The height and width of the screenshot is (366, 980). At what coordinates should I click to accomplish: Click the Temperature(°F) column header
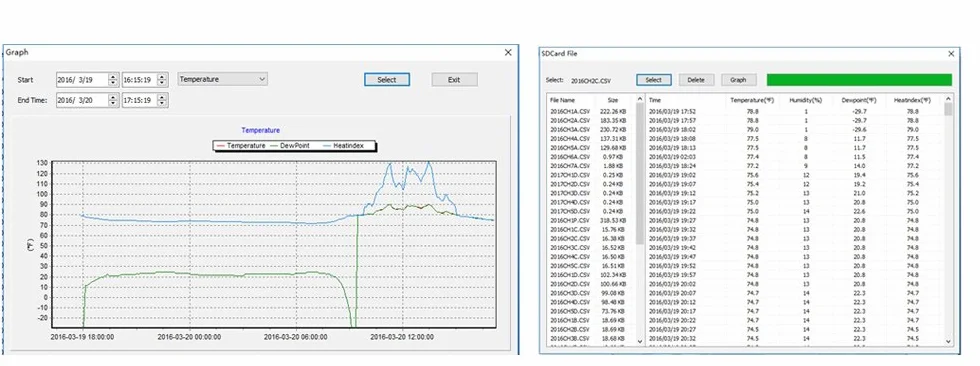pyautogui.click(x=752, y=100)
